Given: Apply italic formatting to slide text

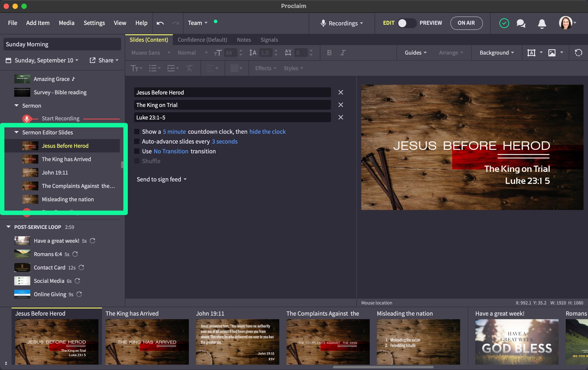Looking at the screenshot, I should (x=343, y=53).
